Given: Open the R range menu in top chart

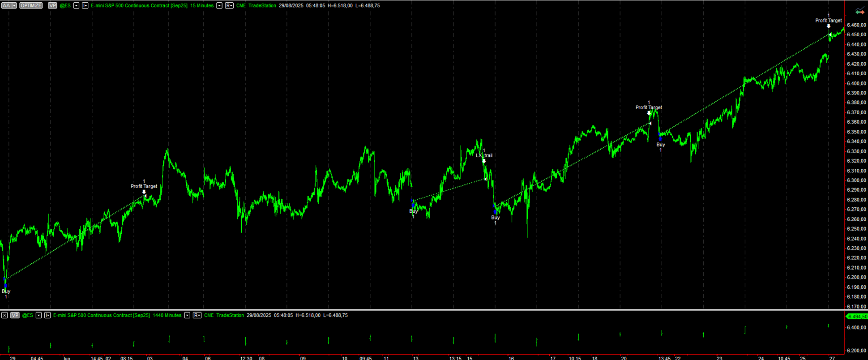Looking at the screenshot, I should [x=229, y=5].
